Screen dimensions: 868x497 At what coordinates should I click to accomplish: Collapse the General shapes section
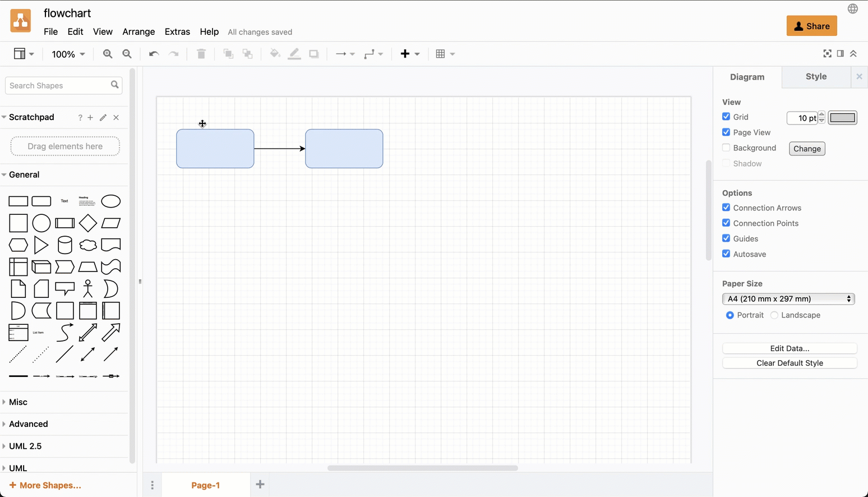click(24, 174)
